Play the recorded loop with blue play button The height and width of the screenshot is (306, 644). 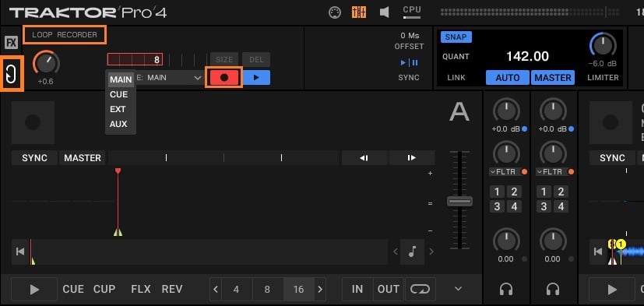coord(256,77)
